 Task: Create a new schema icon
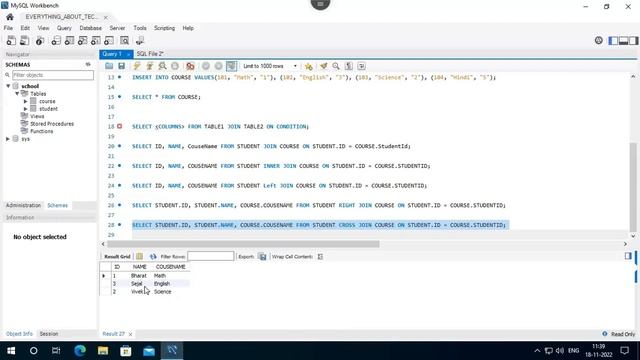coord(56,40)
